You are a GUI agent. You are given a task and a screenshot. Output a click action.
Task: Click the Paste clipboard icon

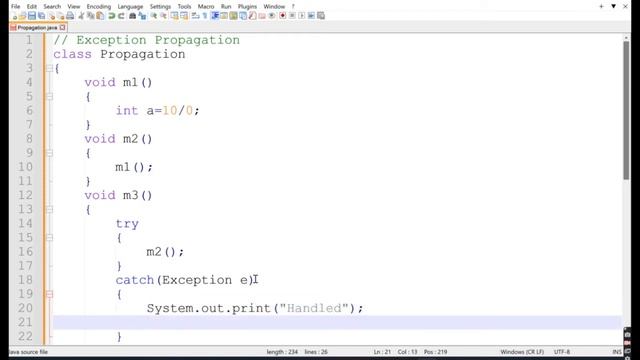point(100,16)
